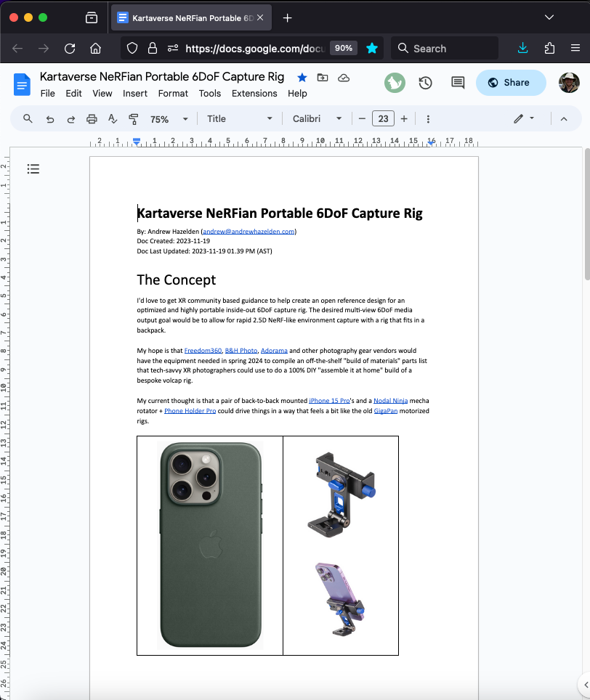Run spelling and grammar check
The image size is (590, 700).
pos(113,119)
